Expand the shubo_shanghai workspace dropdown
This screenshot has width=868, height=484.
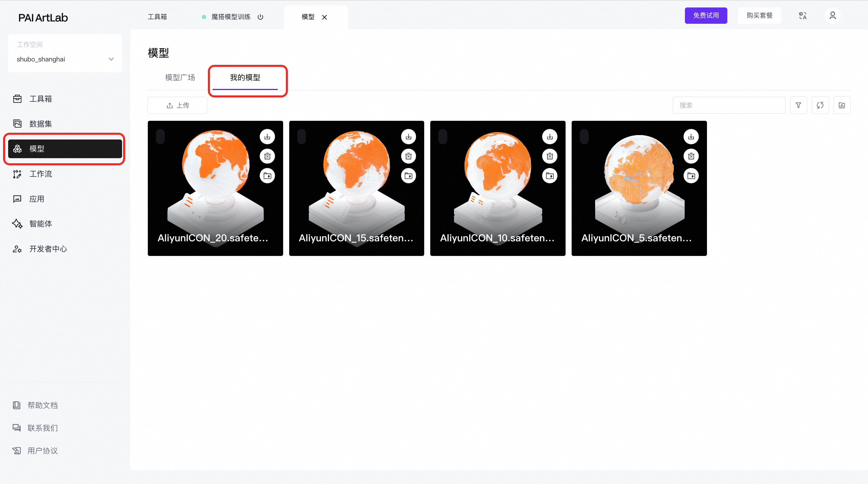pyautogui.click(x=111, y=59)
